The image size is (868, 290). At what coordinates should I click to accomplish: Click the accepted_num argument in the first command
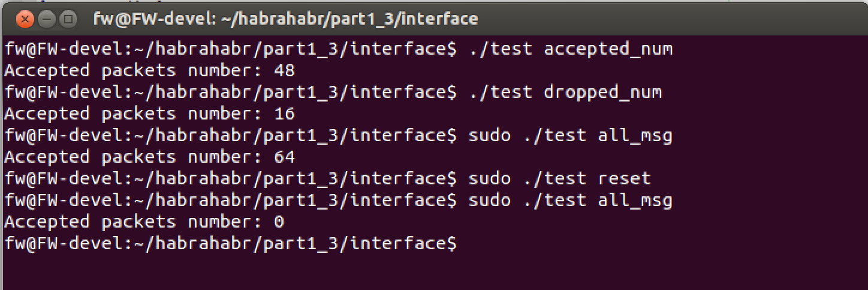pos(608,49)
